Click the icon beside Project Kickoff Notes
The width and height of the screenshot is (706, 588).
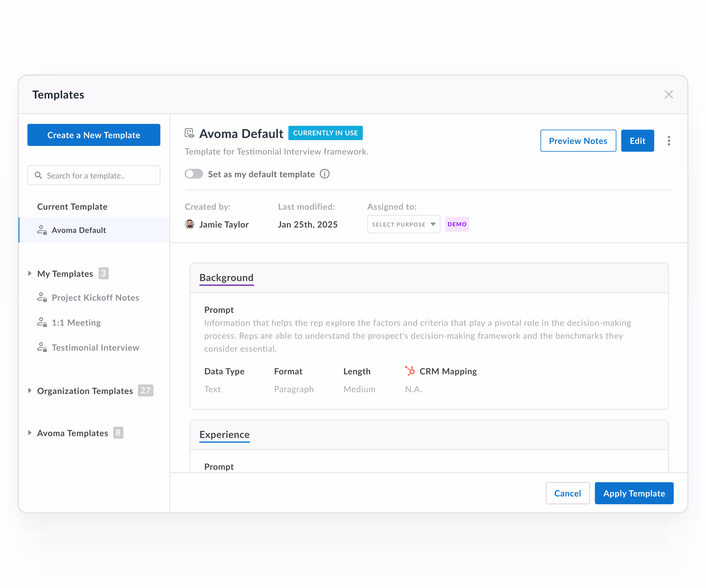coord(42,297)
